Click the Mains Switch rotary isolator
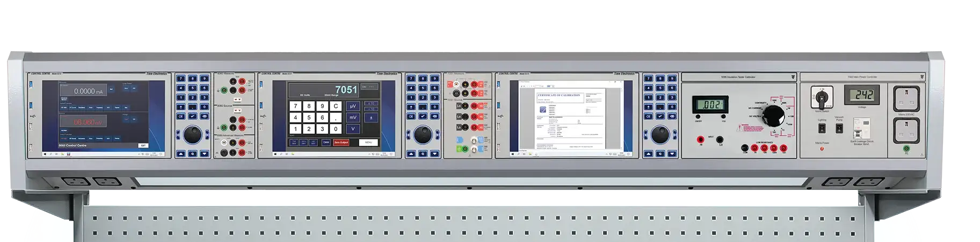This screenshot has width=980, height=242. tap(822, 98)
